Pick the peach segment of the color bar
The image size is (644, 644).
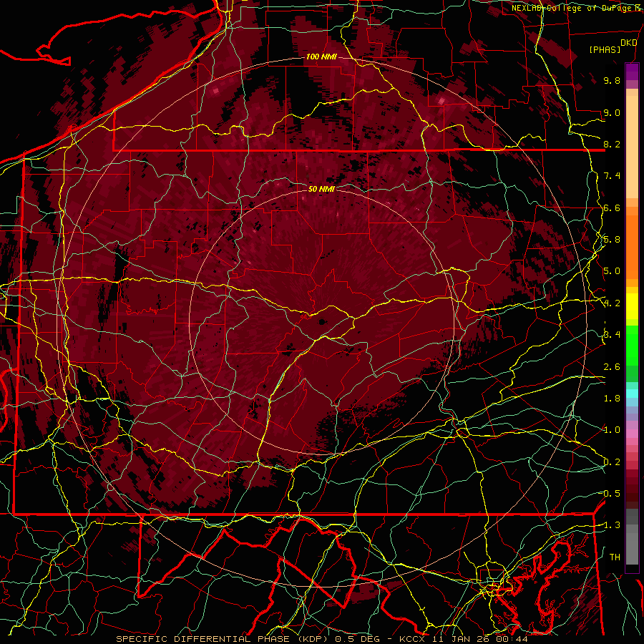point(632,148)
